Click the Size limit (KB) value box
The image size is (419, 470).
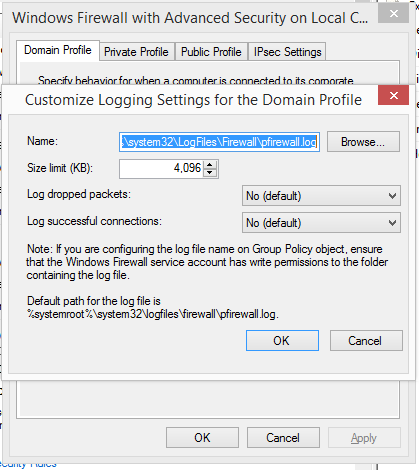coord(162,168)
